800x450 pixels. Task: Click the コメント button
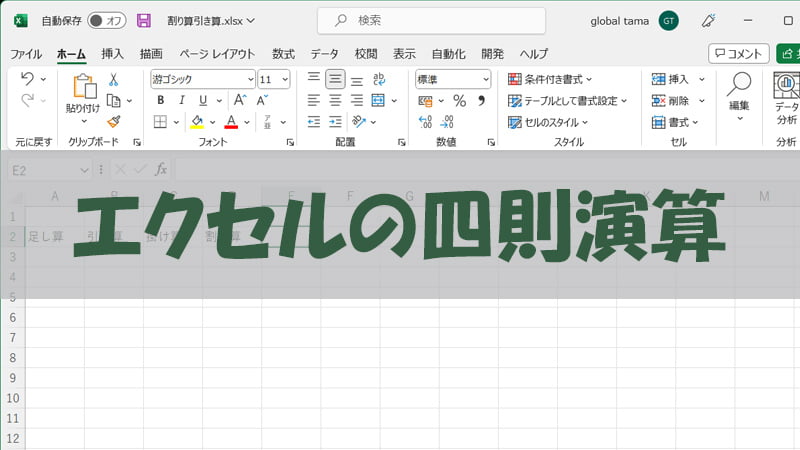pyautogui.click(x=738, y=54)
